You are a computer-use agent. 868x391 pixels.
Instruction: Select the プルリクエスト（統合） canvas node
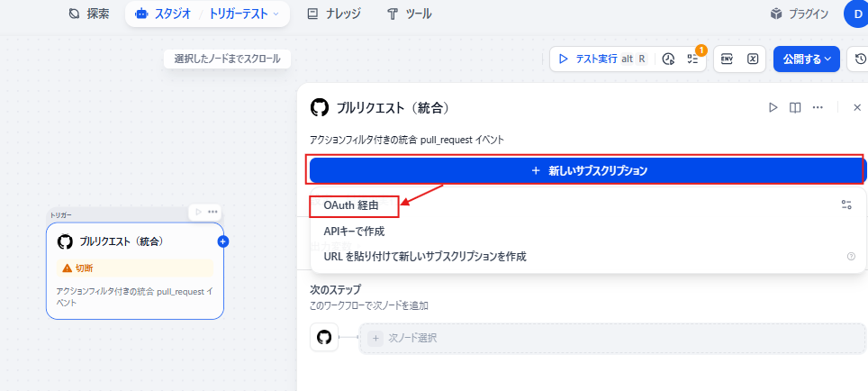pos(134,271)
